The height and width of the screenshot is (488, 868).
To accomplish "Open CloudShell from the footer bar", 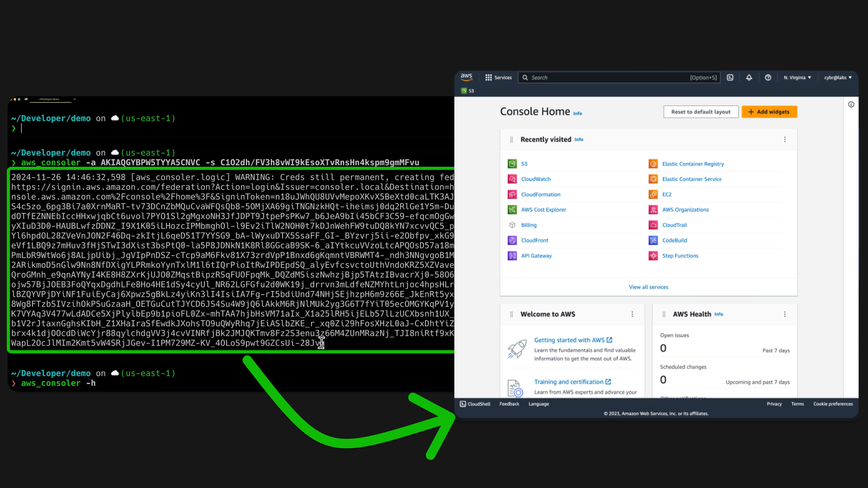I will (x=475, y=404).
